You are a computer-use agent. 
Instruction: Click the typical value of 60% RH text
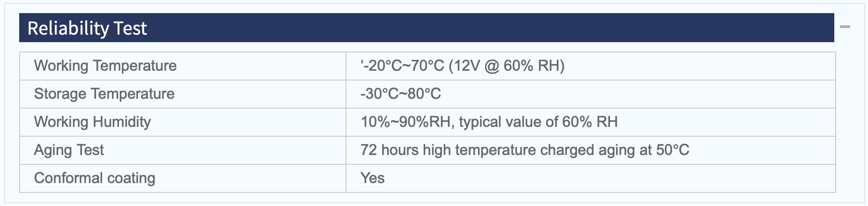[x=538, y=122]
